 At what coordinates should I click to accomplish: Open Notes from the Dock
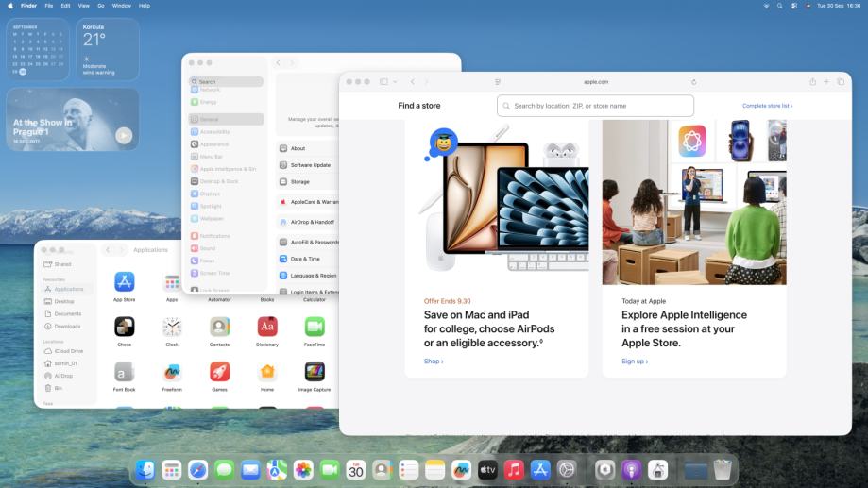pyautogui.click(x=435, y=470)
